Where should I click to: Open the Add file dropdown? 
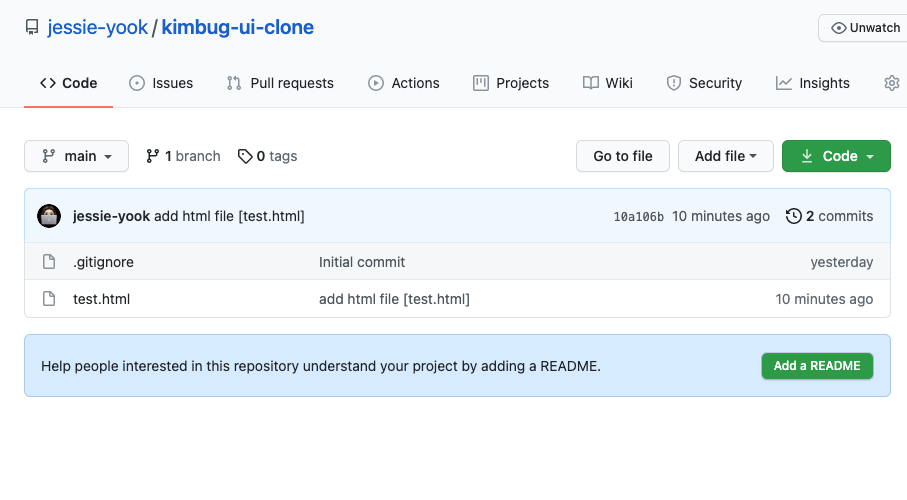pos(725,156)
